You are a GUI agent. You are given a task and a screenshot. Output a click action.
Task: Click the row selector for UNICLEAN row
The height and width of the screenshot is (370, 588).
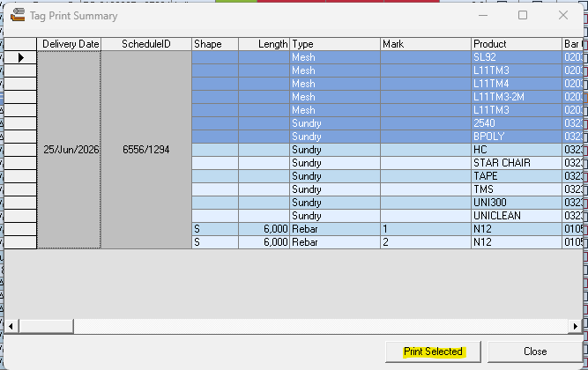point(20,216)
